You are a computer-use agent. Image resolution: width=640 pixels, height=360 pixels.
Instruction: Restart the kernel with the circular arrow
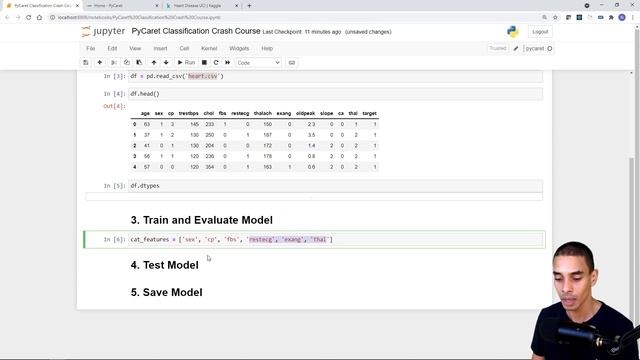[216, 62]
